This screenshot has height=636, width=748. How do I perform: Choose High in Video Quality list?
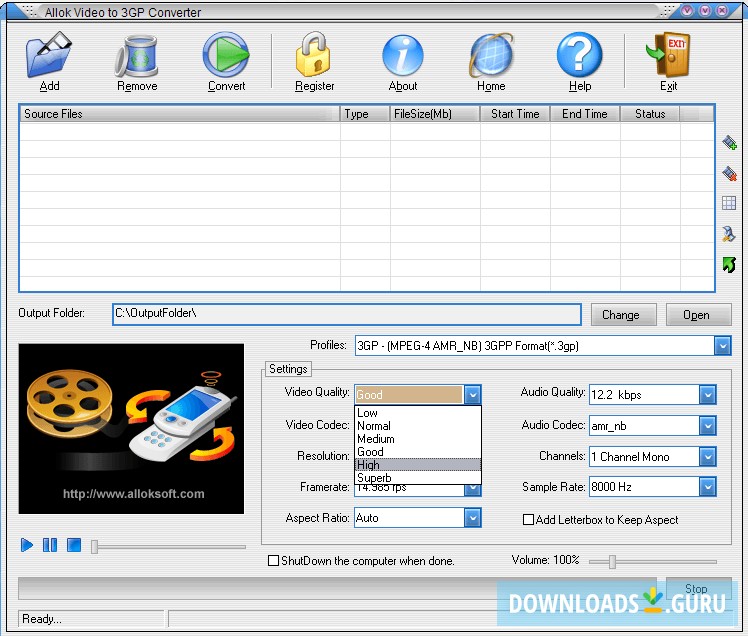click(418, 464)
